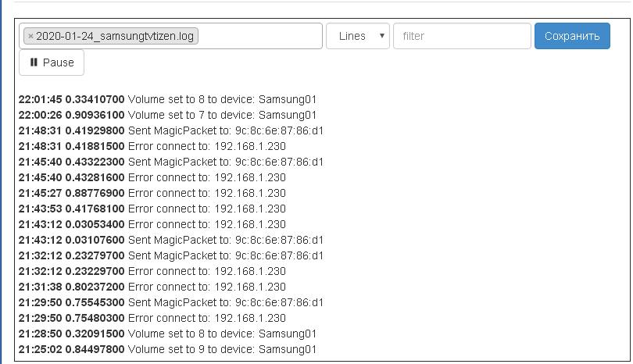Click the 21:31:38 Error connect entry
Image resolution: width=633 pixels, height=364 pixels.
(x=152, y=287)
